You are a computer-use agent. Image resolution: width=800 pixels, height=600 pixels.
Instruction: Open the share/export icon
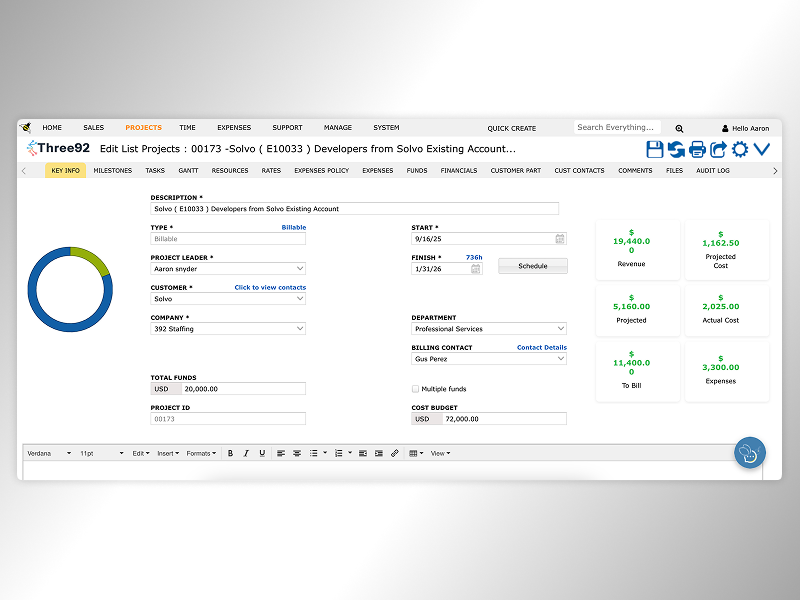tap(718, 148)
